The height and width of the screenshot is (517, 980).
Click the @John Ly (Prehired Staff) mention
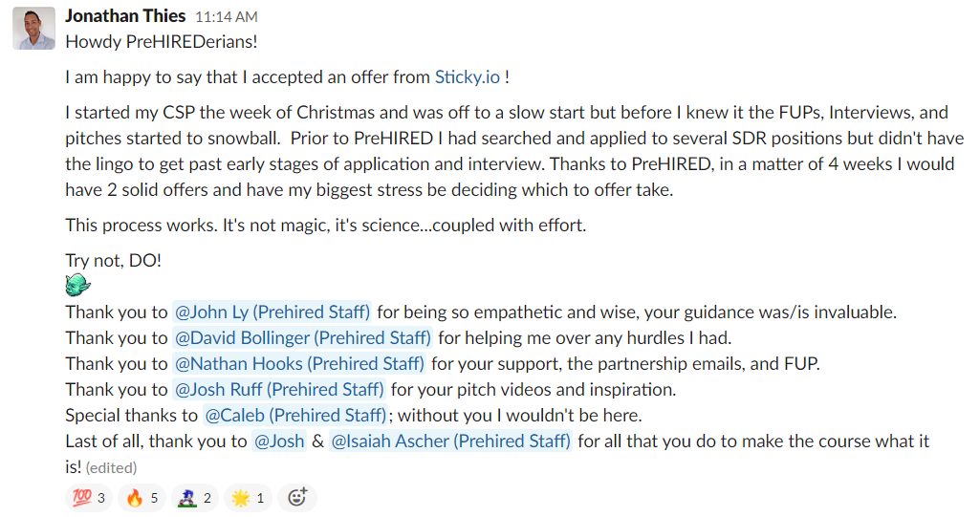272,312
